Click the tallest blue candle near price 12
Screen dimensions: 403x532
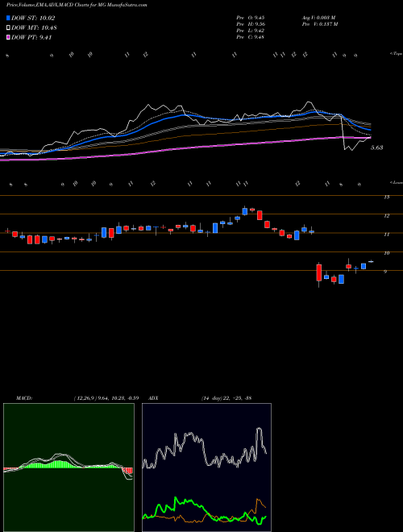click(244, 210)
